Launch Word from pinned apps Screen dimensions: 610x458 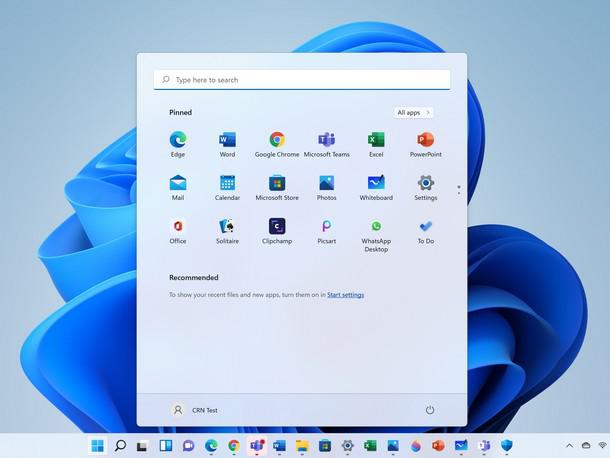pyautogui.click(x=227, y=140)
